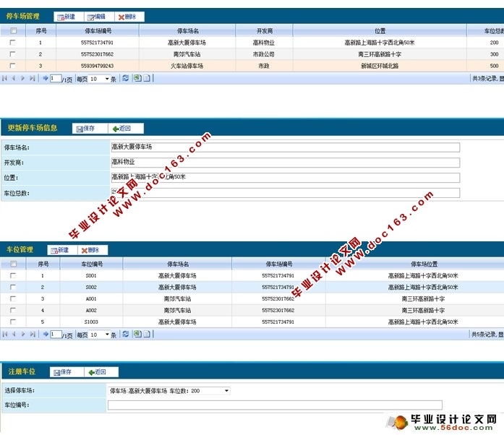Screen dimensions: 504x435
Task: Refresh the parking lot table
Action: tap(126, 78)
